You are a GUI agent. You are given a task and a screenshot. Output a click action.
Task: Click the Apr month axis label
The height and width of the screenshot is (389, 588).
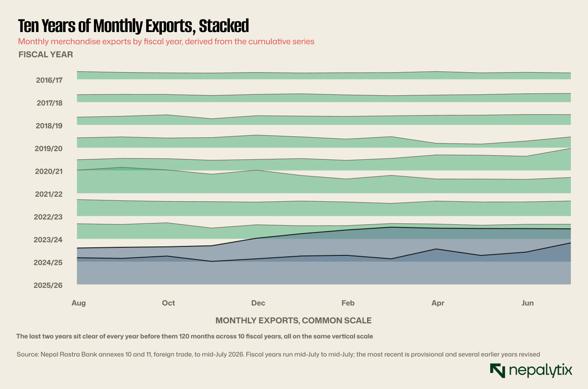pos(438,303)
